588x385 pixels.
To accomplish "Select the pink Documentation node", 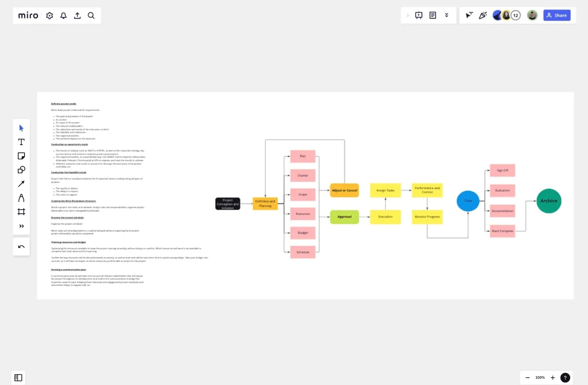I will 502,211.
